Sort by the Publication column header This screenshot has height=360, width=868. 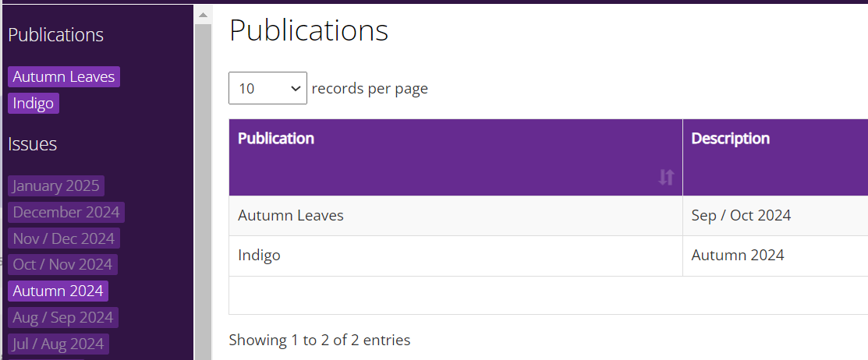(455, 157)
